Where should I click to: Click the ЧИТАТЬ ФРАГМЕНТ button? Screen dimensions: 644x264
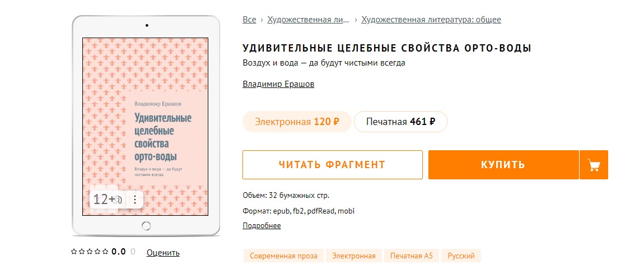coord(333,165)
